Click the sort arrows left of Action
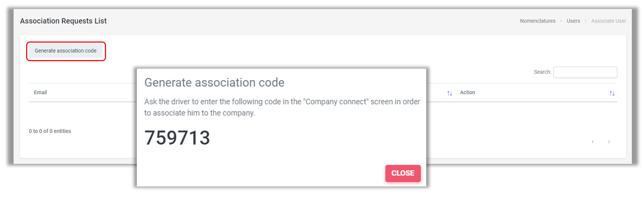The width and height of the screenshot is (644, 210). coord(450,93)
